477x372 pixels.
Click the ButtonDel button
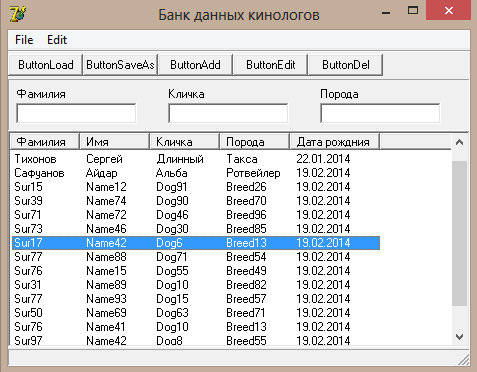[346, 65]
